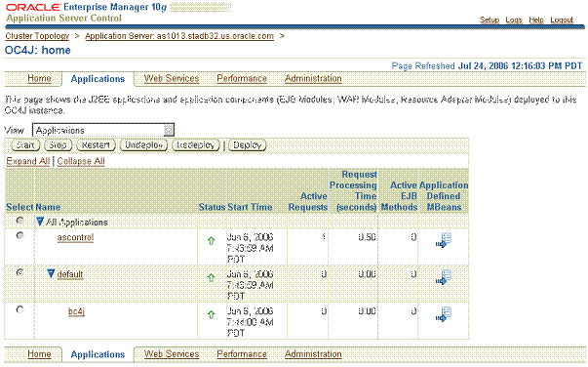The height and width of the screenshot is (367, 588).
Task: Open the bc4j application link
Action: point(76,311)
